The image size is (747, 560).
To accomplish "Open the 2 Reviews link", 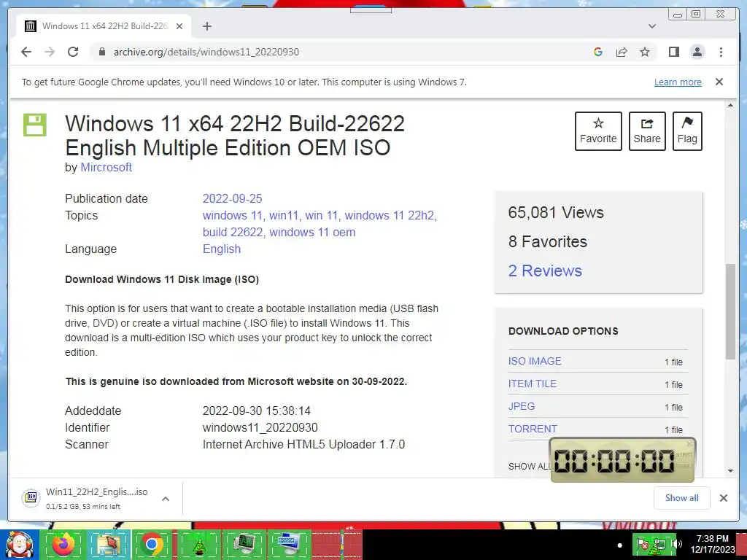I will (x=545, y=271).
